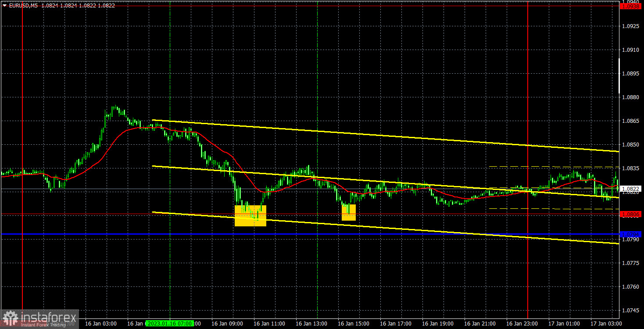
Task: Select the blue horizontal level line
Action: 309,234
